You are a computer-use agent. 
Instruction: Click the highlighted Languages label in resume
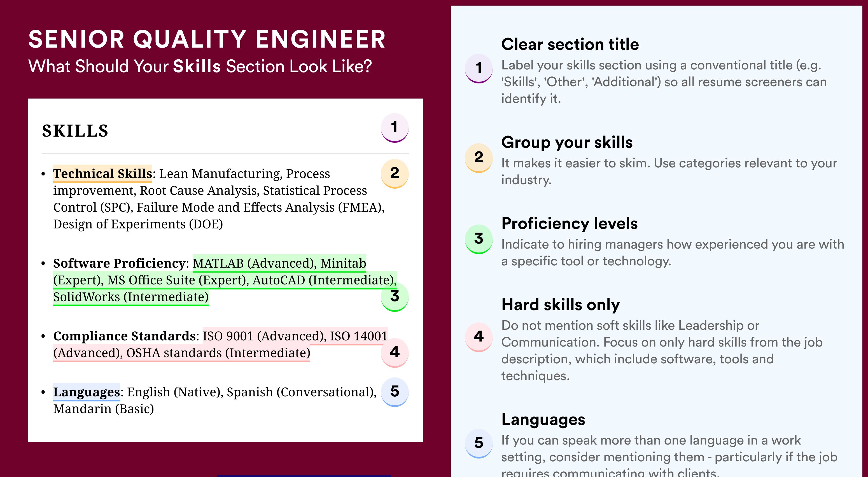pos(87,392)
